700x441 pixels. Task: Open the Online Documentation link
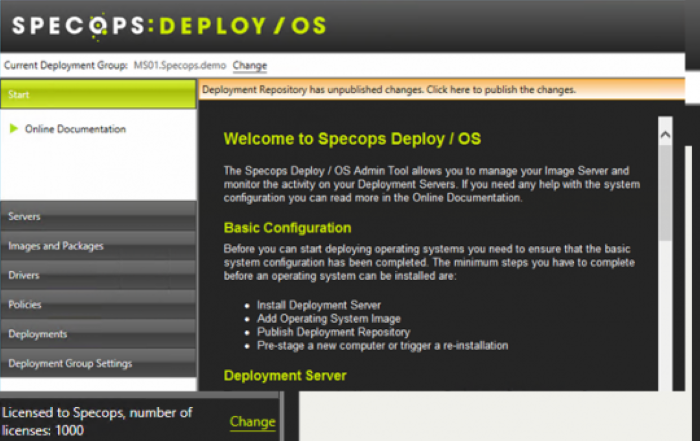point(75,129)
